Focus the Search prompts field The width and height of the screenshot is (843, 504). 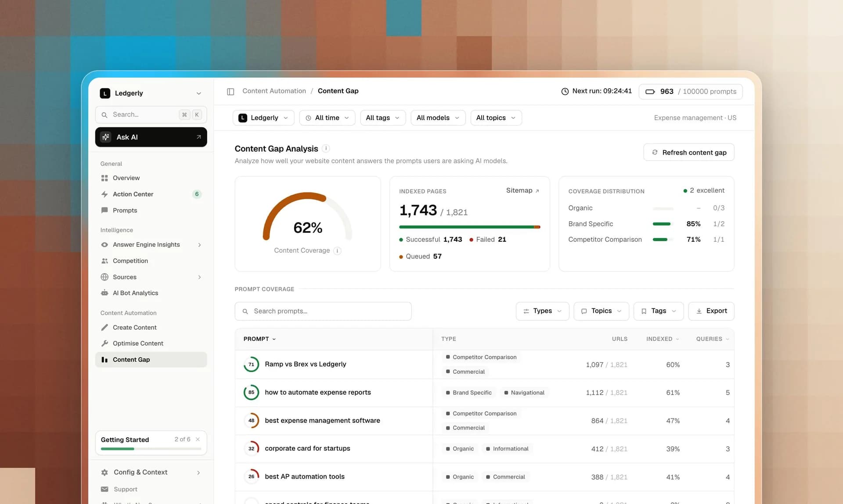pos(323,311)
